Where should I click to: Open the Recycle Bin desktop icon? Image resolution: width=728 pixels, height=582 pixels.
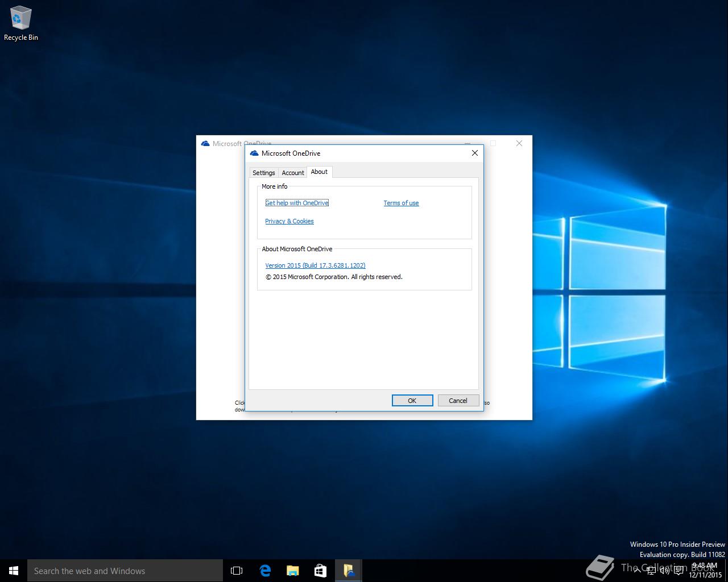pyautogui.click(x=21, y=24)
